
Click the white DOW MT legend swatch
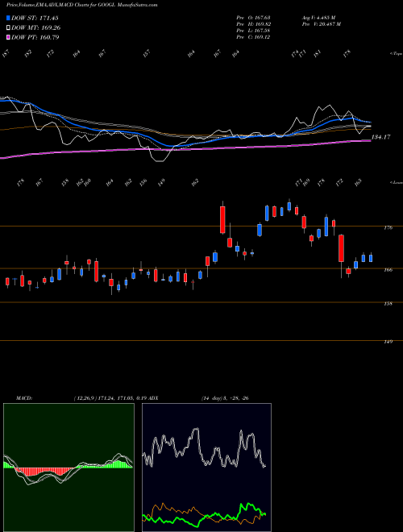click(8, 27)
